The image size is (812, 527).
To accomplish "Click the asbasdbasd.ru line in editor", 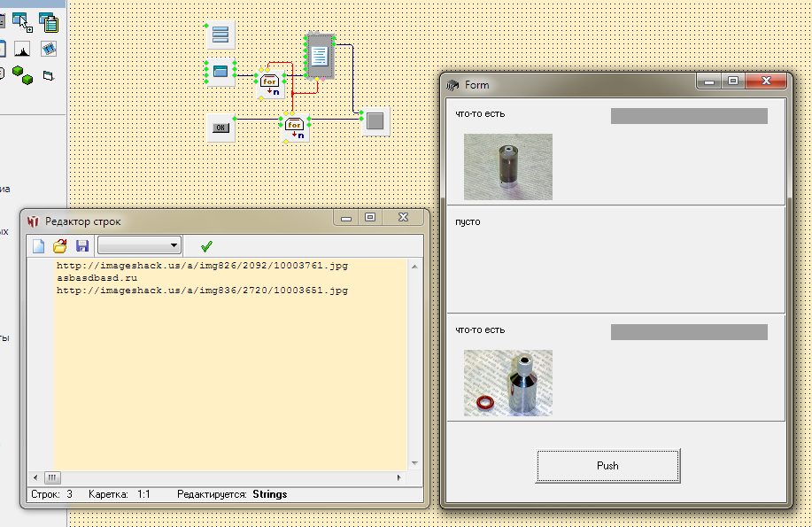I will click(x=97, y=278).
